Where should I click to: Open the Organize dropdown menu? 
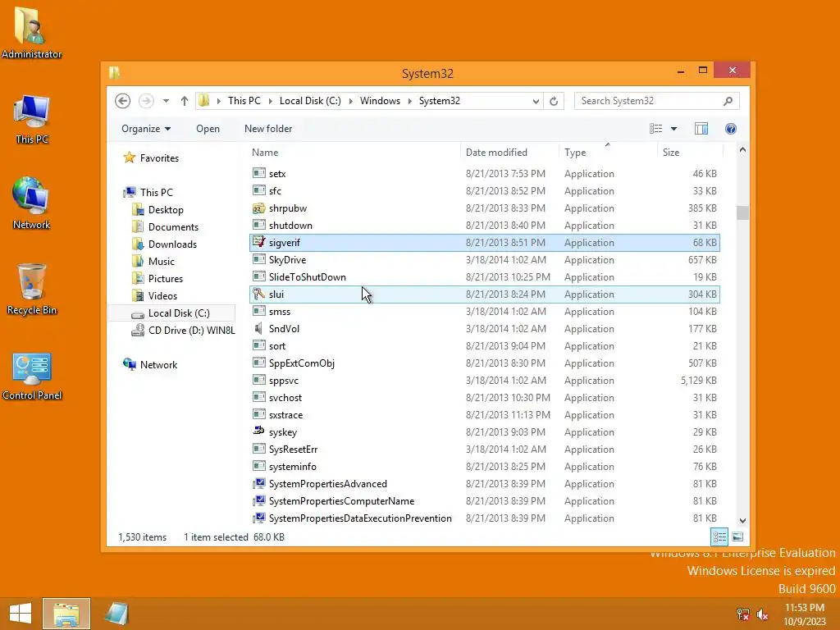pos(146,129)
